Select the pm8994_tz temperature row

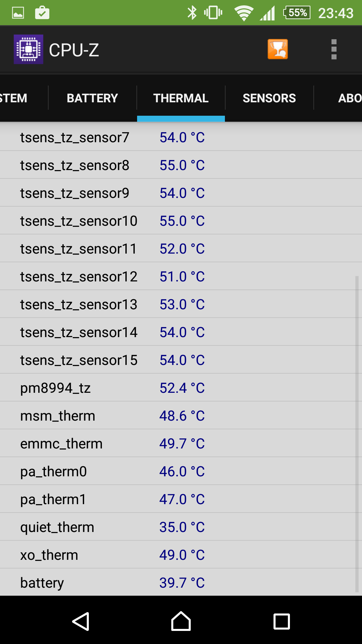[x=181, y=388]
